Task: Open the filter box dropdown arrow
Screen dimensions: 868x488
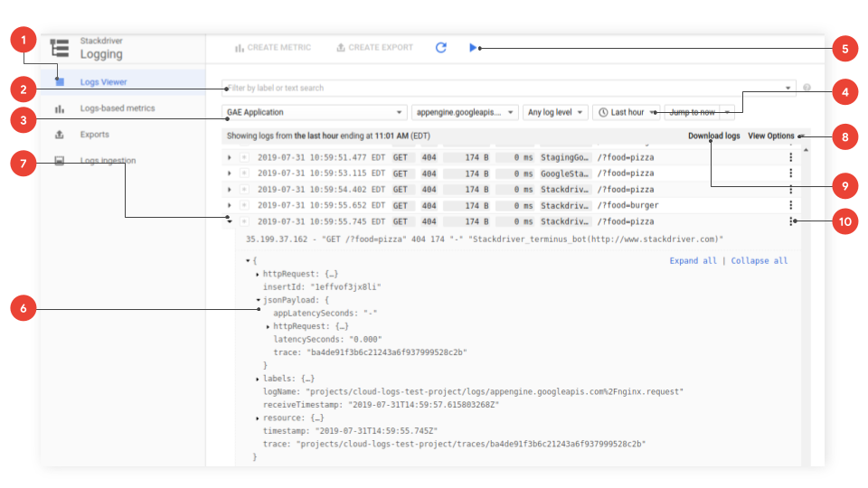Action: tap(788, 88)
